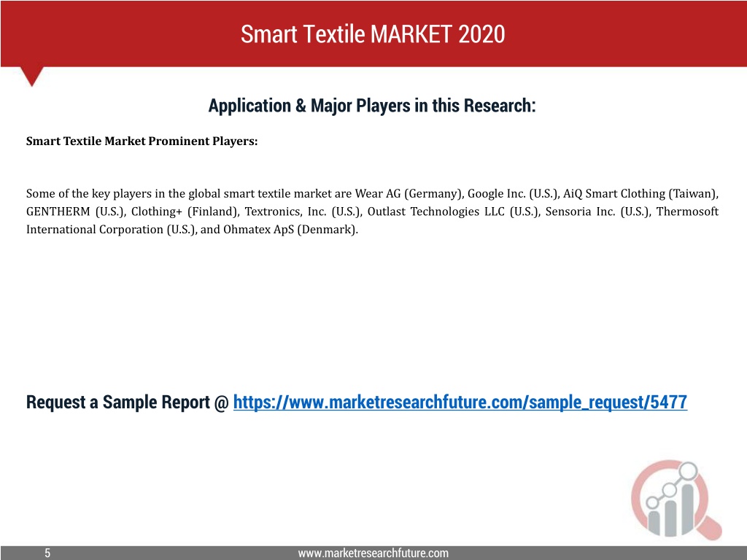
Task: Click the AiQ Smart Clothing (Taiwan) text
Action: point(640,194)
